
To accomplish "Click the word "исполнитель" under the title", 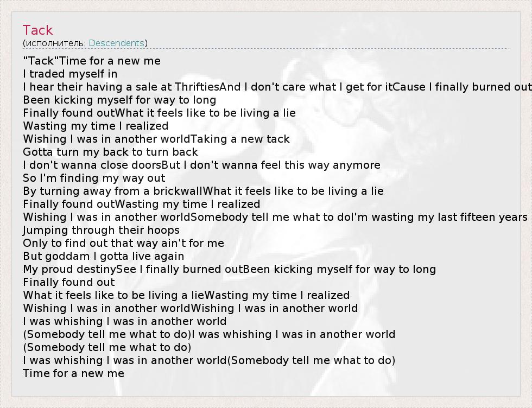I will tap(55, 43).
